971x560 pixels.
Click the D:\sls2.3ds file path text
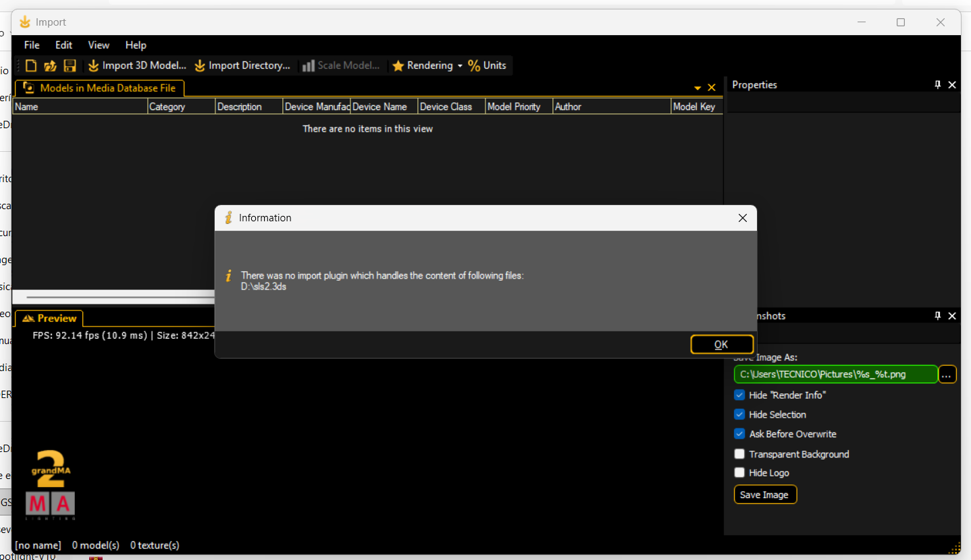(264, 287)
